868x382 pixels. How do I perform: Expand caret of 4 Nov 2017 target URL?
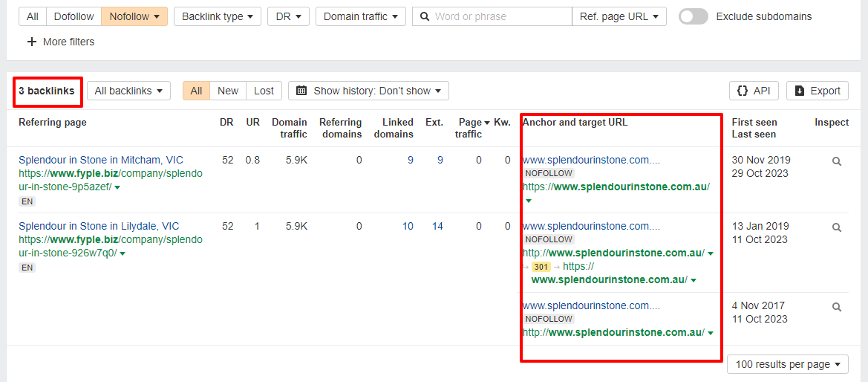point(711,333)
